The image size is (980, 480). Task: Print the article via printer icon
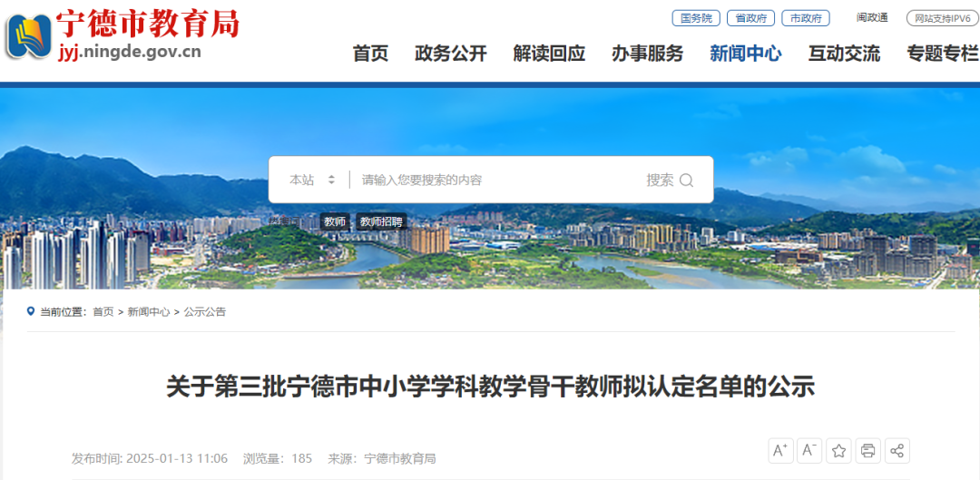tap(868, 451)
